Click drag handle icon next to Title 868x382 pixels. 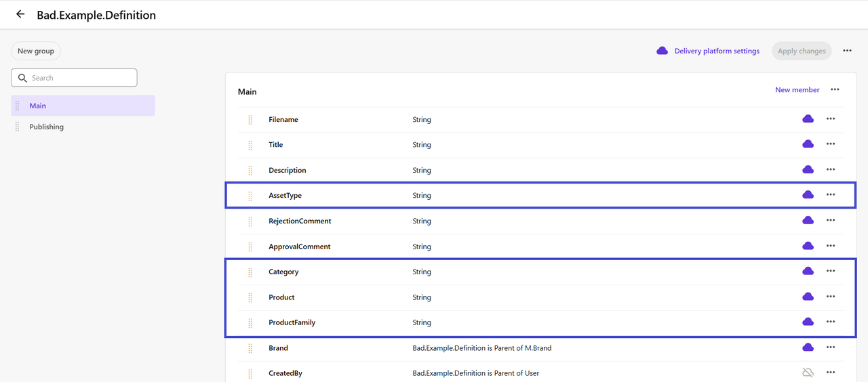(250, 145)
